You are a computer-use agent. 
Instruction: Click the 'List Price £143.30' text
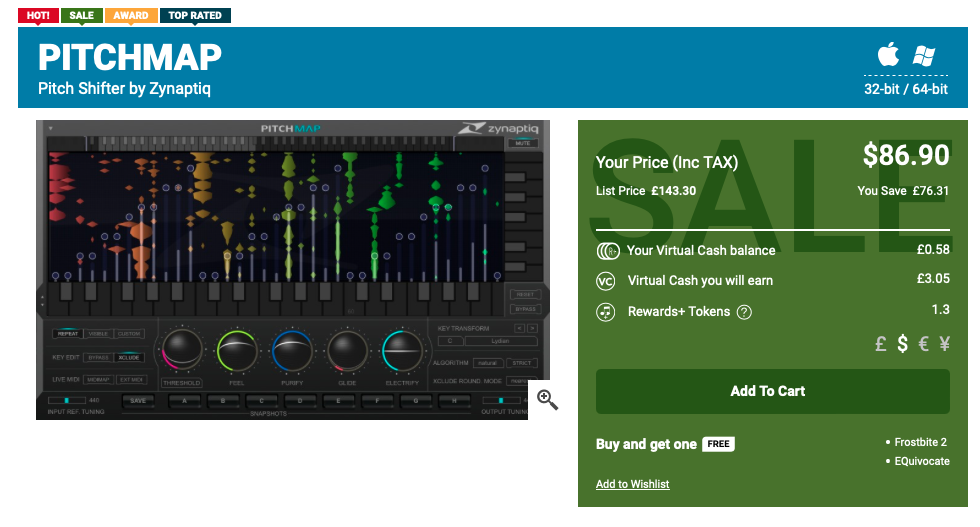[646, 191]
